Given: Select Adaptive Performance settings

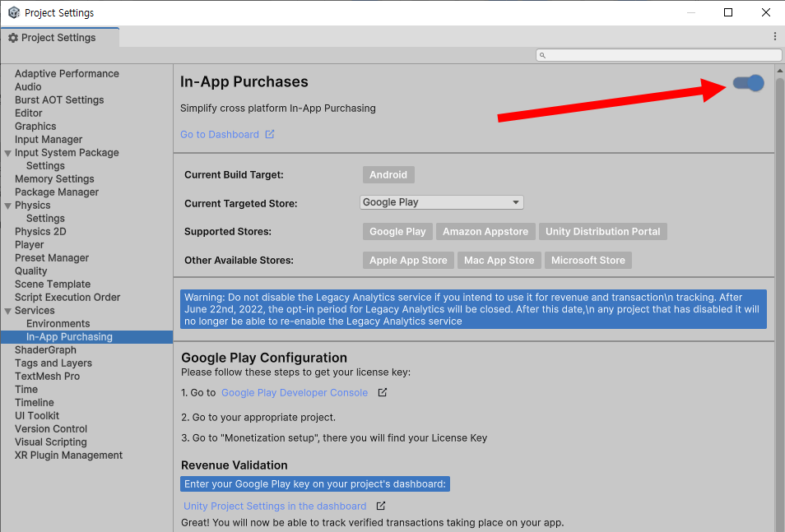Looking at the screenshot, I should (67, 73).
